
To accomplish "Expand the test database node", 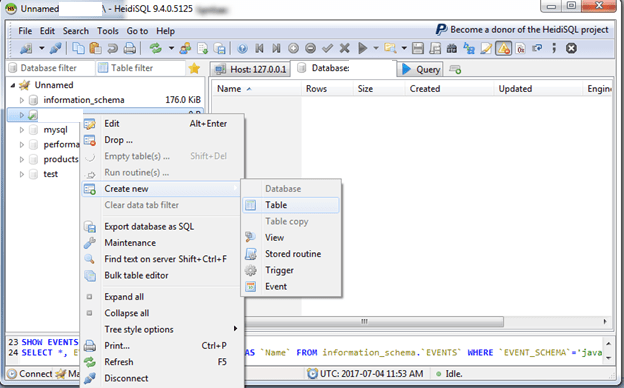I will [x=22, y=174].
